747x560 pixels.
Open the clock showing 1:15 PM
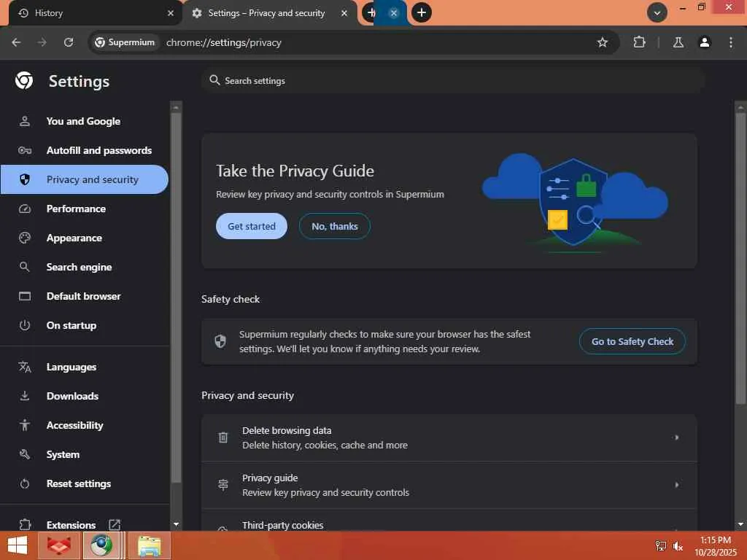pos(715,546)
